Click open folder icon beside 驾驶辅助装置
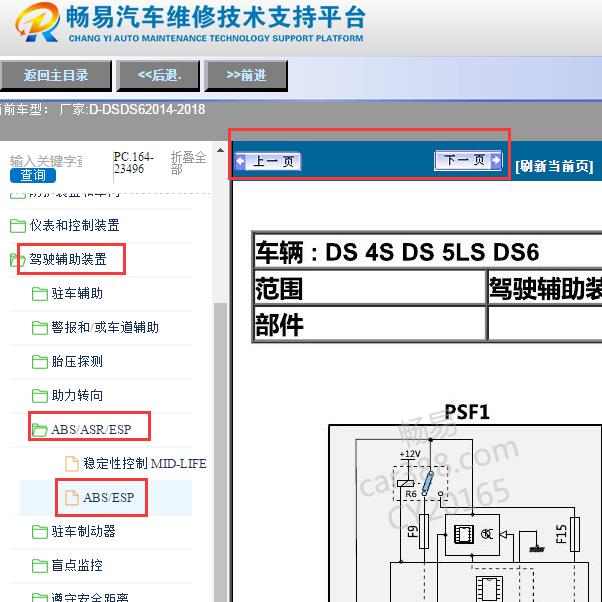Viewport: 602px width, 602px height. coord(18,260)
